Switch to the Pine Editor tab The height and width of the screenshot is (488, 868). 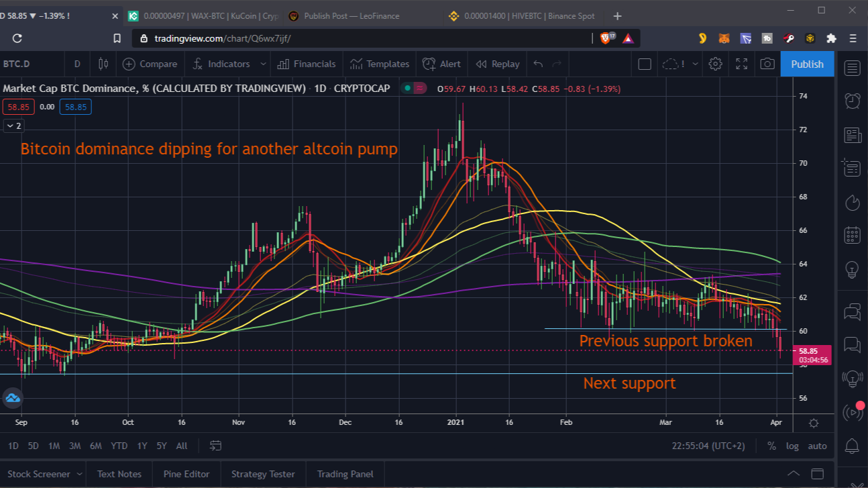[x=186, y=474]
